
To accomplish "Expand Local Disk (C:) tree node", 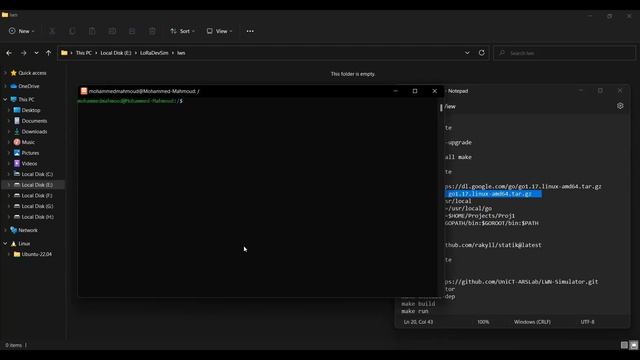I will tap(9, 174).
